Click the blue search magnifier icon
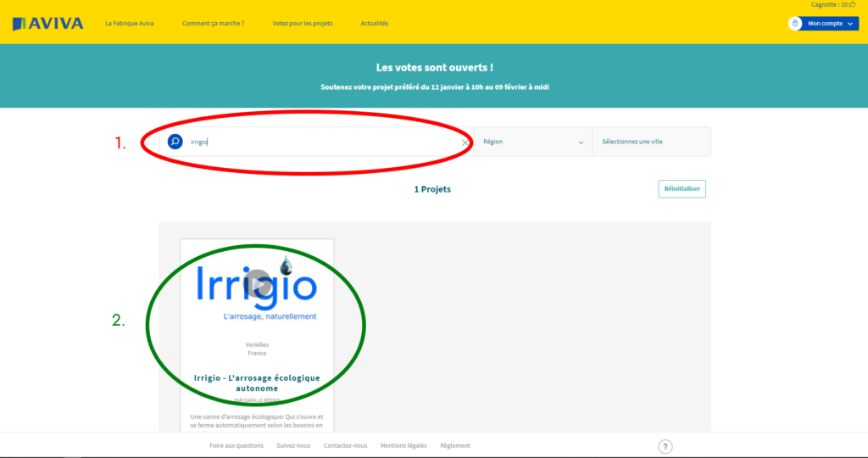Viewport: 868px width, 458px height. point(175,142)
